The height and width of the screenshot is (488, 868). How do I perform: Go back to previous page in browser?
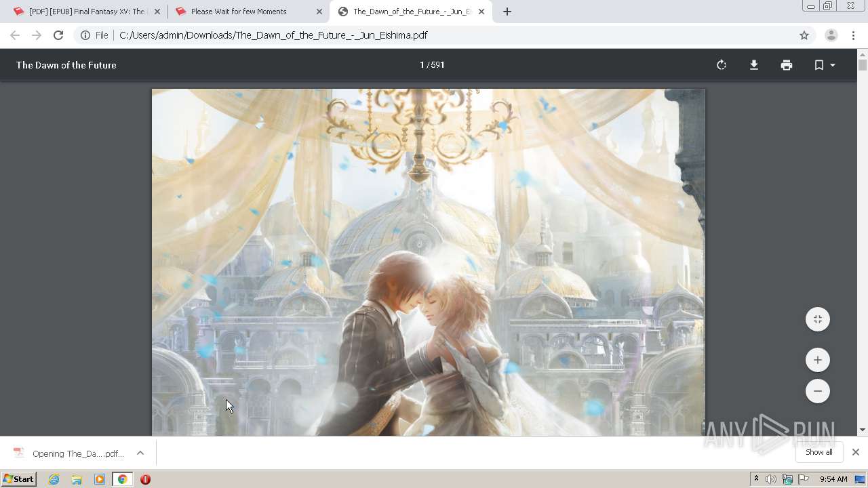click(15, 35)
